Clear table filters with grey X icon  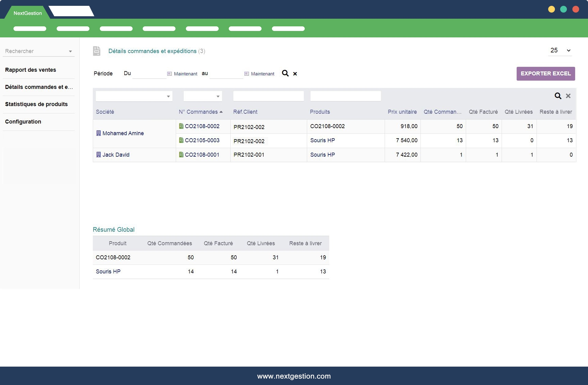(x=568, y=96)
